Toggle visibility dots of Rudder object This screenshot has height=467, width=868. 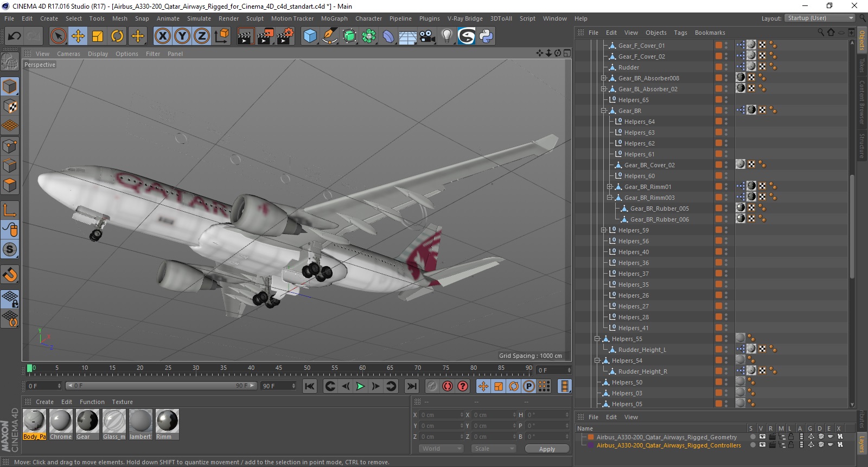point(726,67)
